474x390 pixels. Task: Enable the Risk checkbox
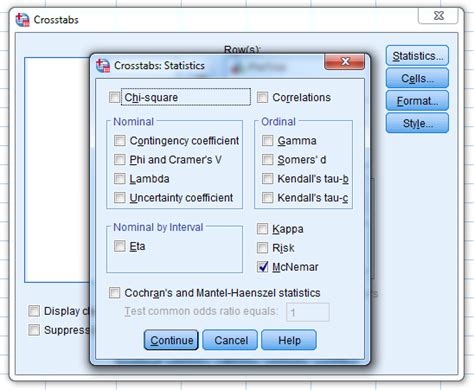click(x=262, y=248)
